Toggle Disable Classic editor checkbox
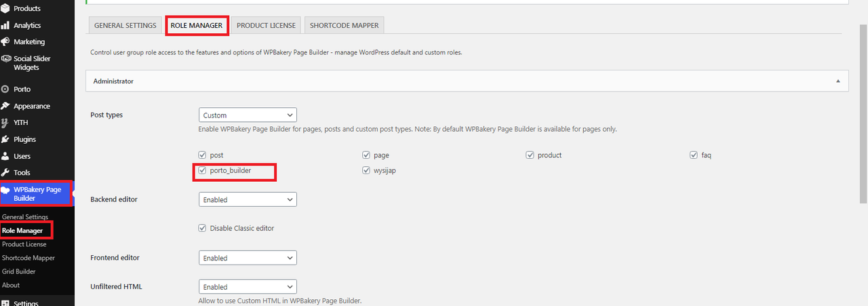The height and width of the screenshot is (306, 868). [x=203, y=228]
